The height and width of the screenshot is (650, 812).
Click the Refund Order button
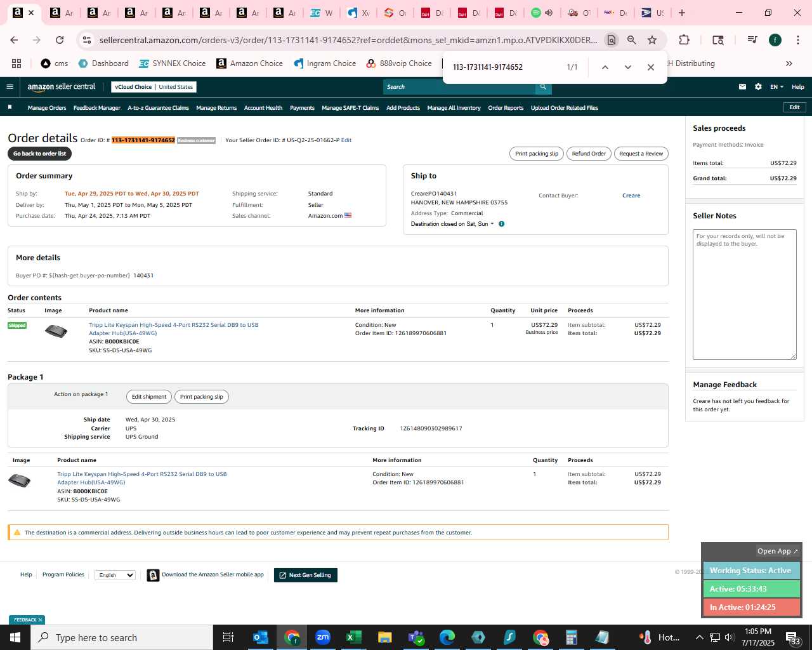coord(589,154)
